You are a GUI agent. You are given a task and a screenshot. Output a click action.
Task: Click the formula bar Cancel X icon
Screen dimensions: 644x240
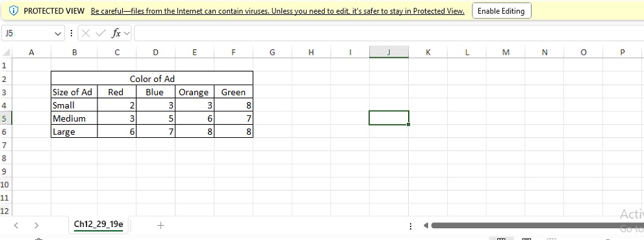click(x=86, y=33)
